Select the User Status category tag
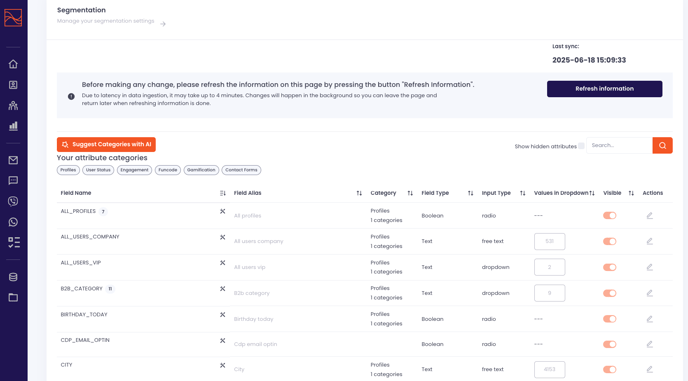Image resolution: width=688 pixels, height=381 pixels. (98, 170)
